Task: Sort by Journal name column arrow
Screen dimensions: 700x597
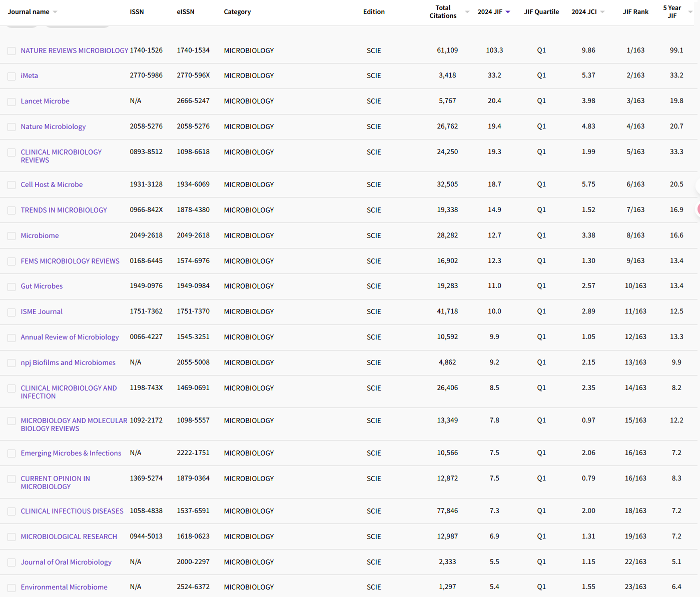Action: [55, 12]
